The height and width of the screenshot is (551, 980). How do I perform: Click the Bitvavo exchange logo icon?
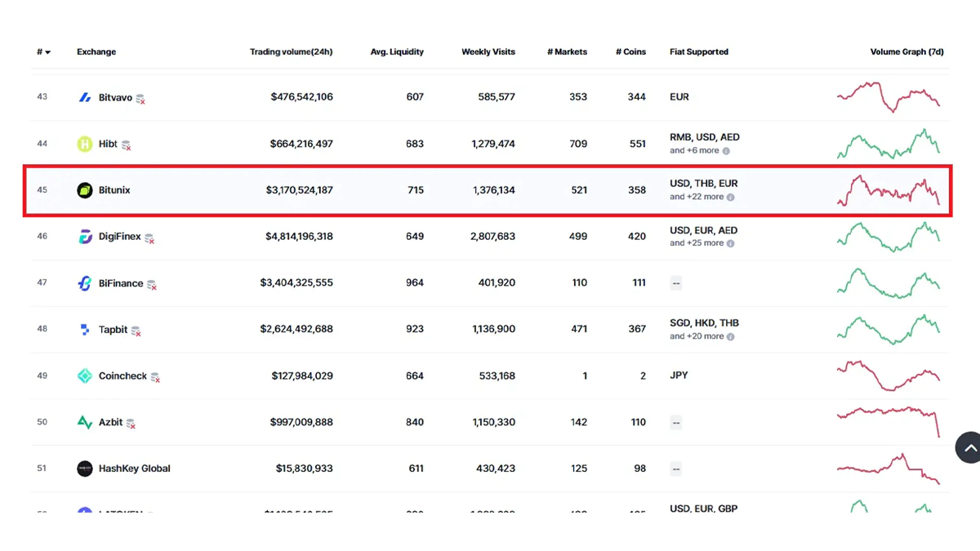point(85,98)
